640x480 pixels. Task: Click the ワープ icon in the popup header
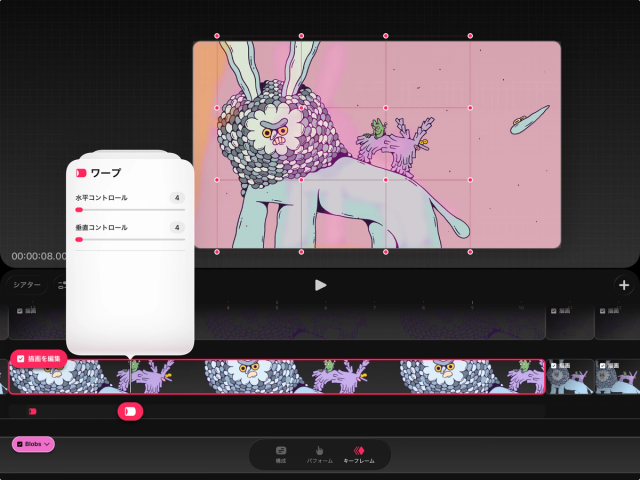81,173
